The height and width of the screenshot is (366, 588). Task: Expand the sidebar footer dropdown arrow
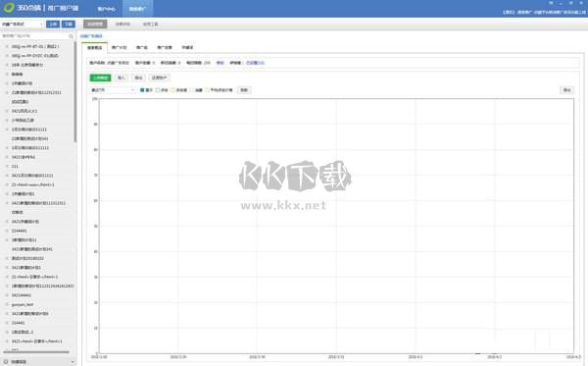(x=73, y=362)
